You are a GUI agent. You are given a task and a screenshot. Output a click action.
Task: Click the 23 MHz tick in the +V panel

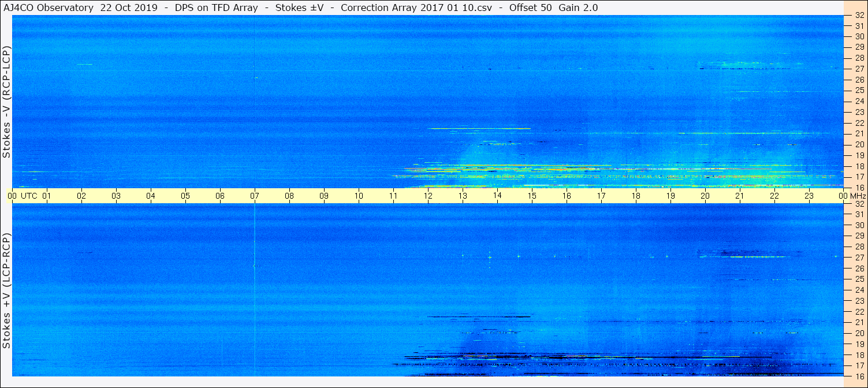(x=859, y=301)
